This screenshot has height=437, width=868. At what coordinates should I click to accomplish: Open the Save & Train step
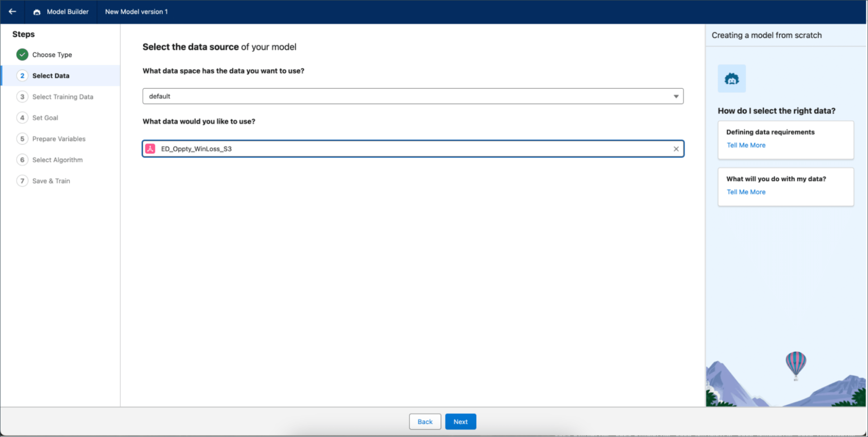pyautogui.click(x=51, y=181)
